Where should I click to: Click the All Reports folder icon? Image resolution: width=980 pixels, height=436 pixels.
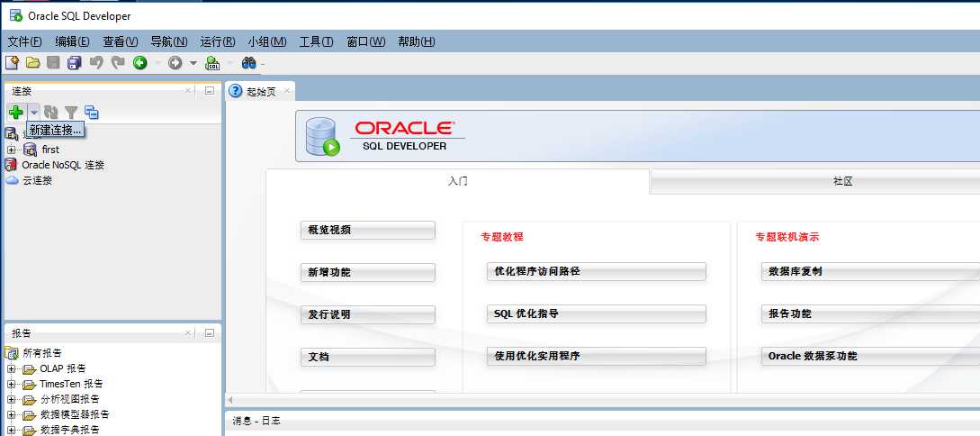coord(12,353)
